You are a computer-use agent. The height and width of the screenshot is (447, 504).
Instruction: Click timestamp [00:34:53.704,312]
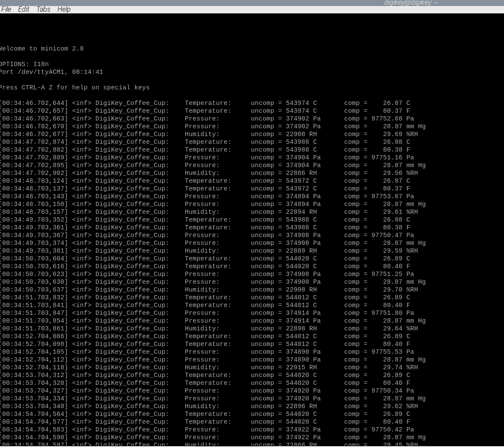pos(34,375)
